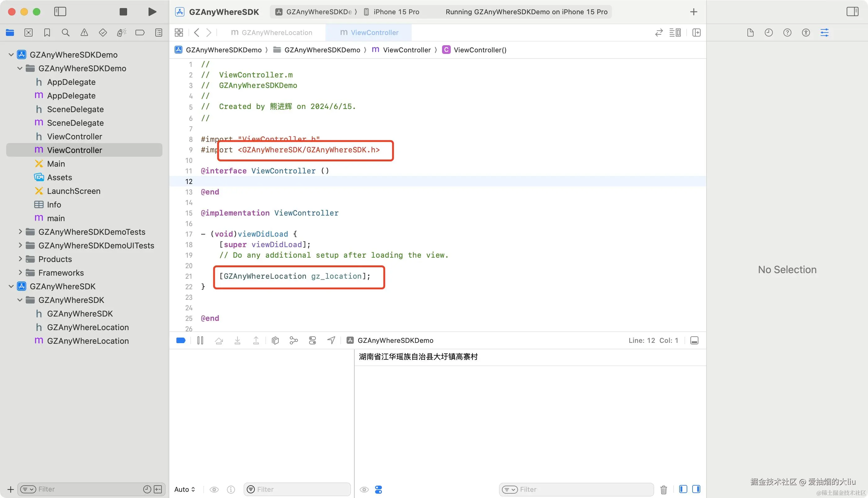Screen dimensions: 868x498
Task: Open the related items grid menu
Action: 179,33
